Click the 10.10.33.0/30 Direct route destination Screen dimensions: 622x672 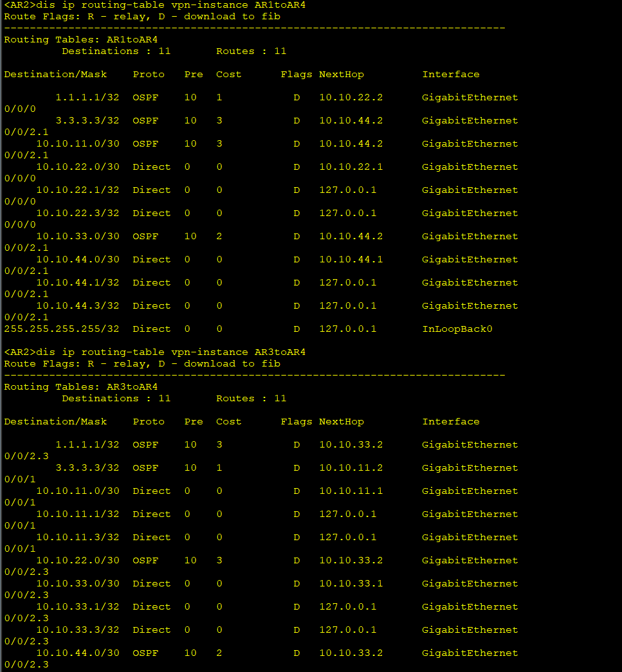point(78,584)
